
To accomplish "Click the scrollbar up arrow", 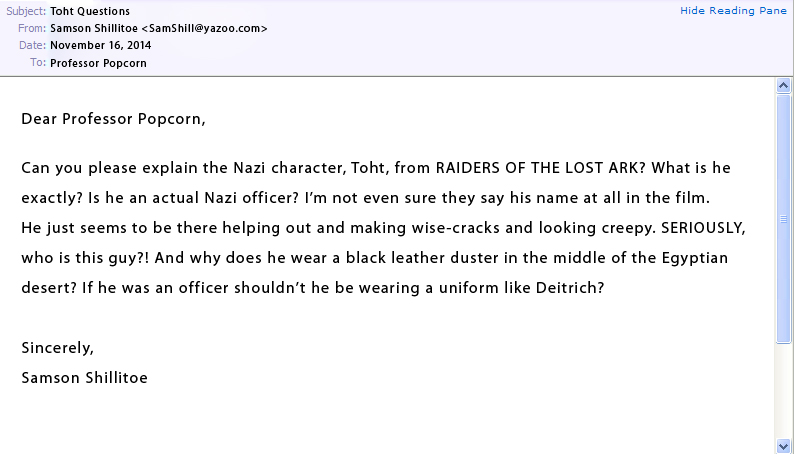I will pos(784,87).
